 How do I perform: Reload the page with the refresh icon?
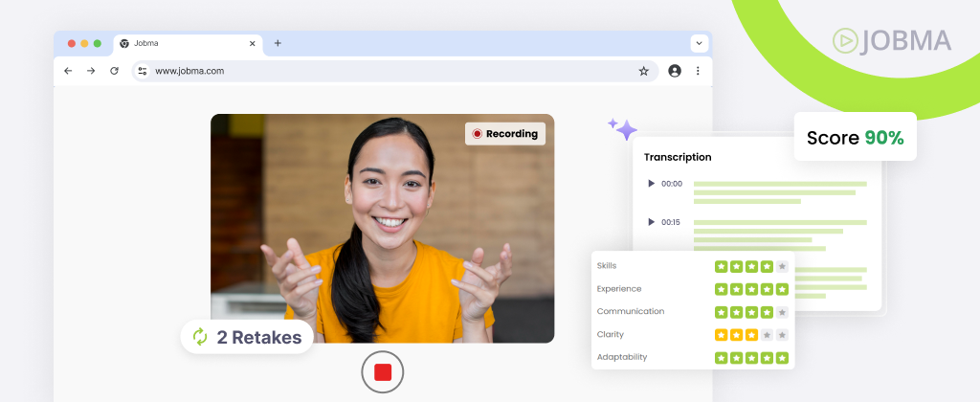tap(115, 71)
